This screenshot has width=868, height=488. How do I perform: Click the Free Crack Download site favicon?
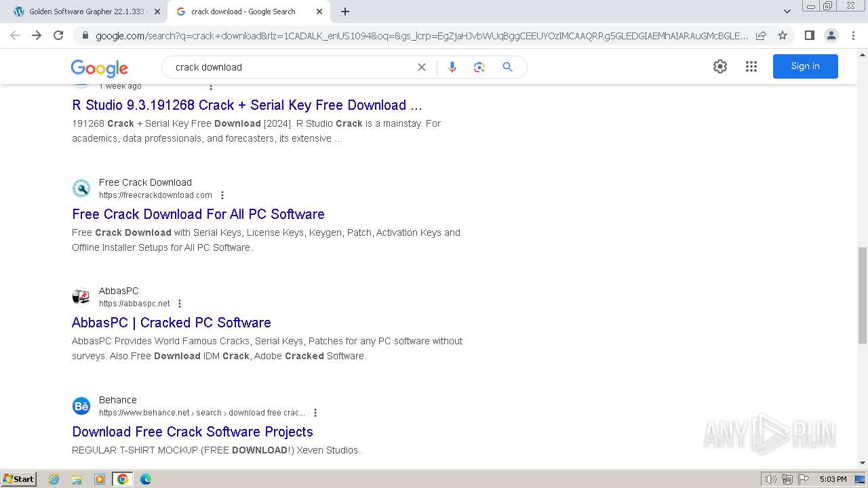pyautogui.click(x=81, y=188)
